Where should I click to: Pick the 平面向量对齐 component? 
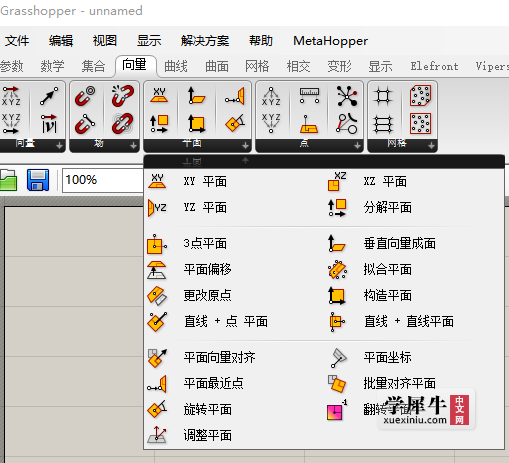219,358
